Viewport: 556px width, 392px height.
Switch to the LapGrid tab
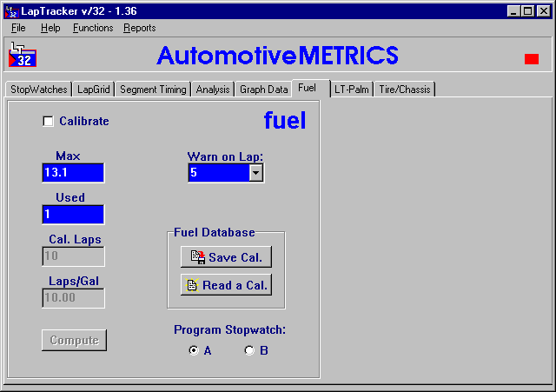click(94, 89)
